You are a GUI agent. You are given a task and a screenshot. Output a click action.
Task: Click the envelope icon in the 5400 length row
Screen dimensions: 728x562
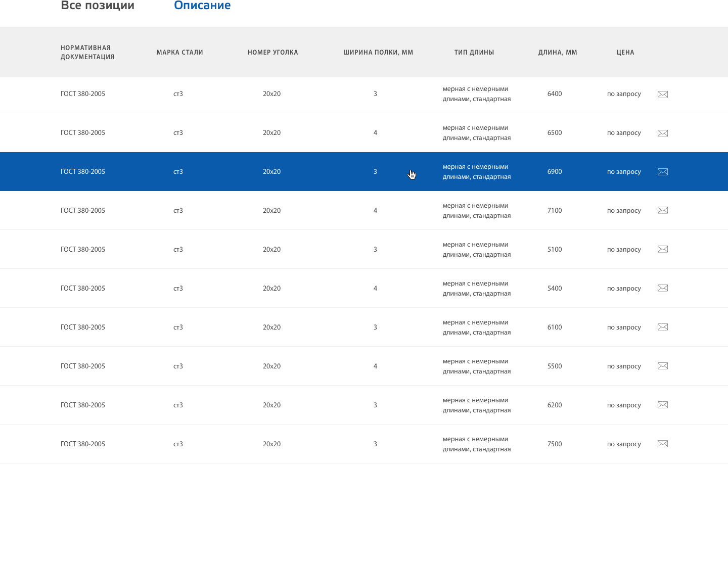pos(663,288)
